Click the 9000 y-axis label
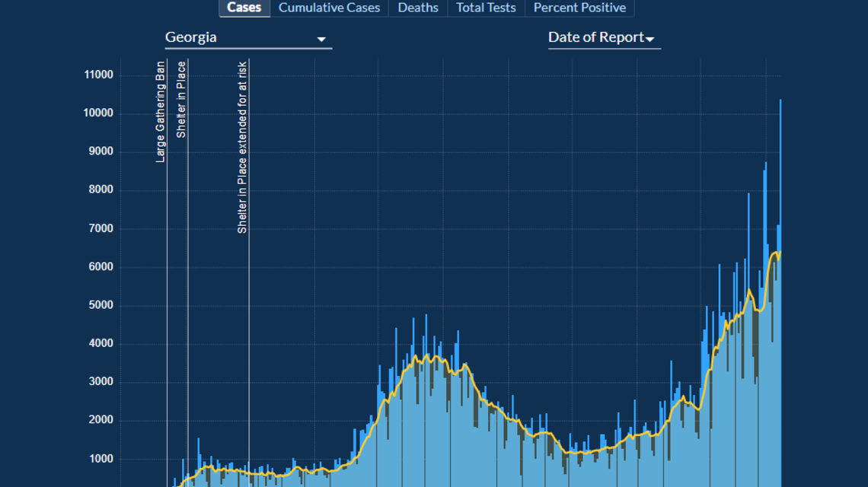This screenshot has height=487, width=868. 101,151
